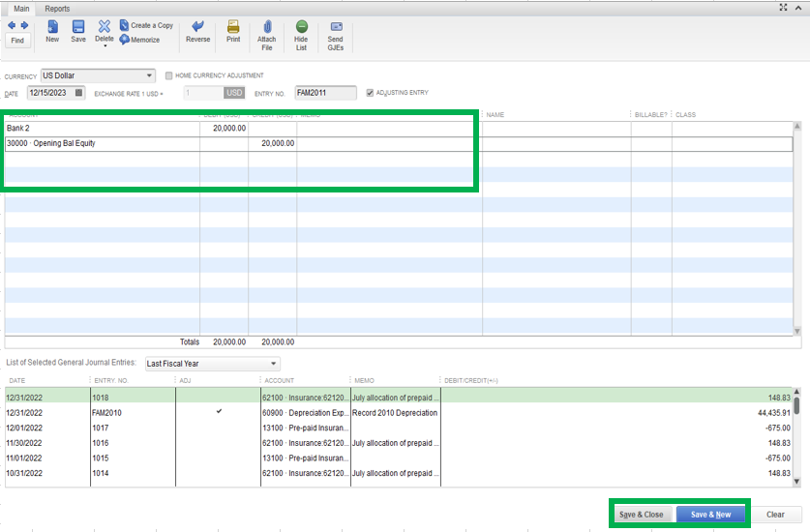Click the Save toolbar icon
This screenshot has width=810, height=532.
[x=78, y=32]
